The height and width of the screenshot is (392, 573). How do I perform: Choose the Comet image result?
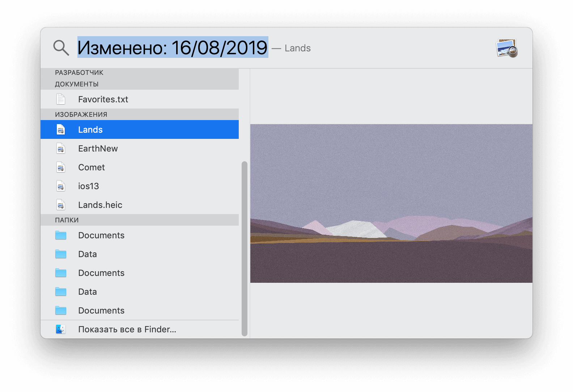coord(140,167)
